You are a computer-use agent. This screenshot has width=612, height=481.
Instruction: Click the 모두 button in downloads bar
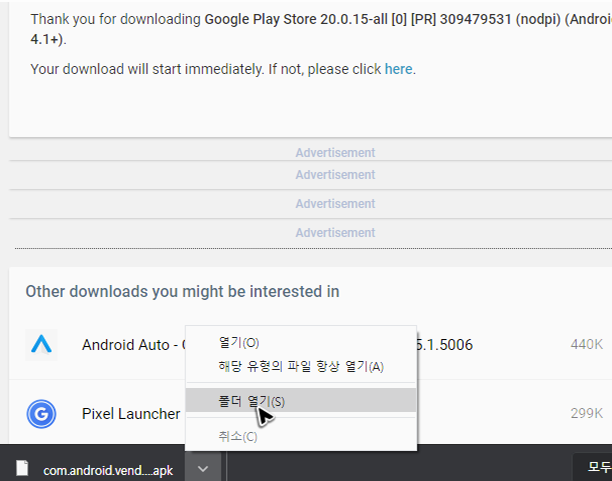coord(593,467)
